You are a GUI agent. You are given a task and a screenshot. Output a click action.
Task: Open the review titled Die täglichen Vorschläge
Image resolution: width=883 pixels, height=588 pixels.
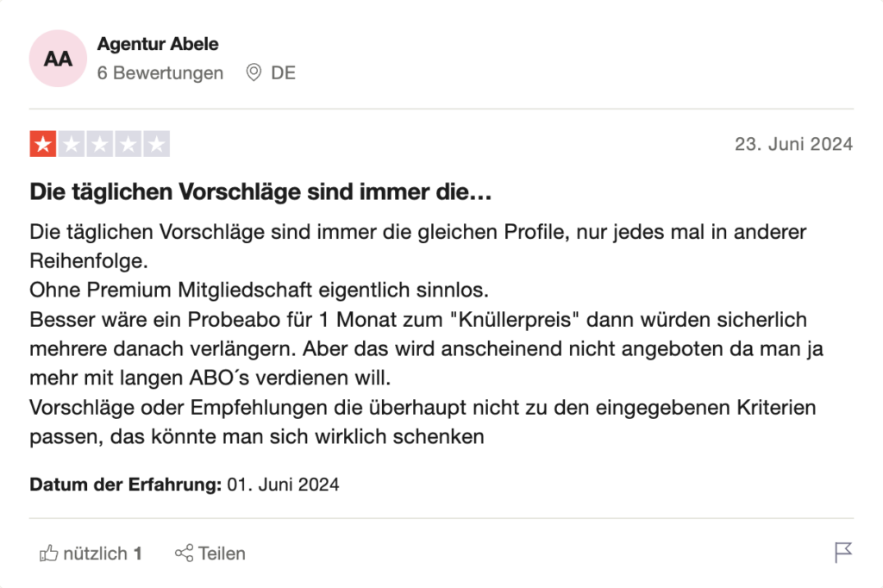click(x=260, y=192)
